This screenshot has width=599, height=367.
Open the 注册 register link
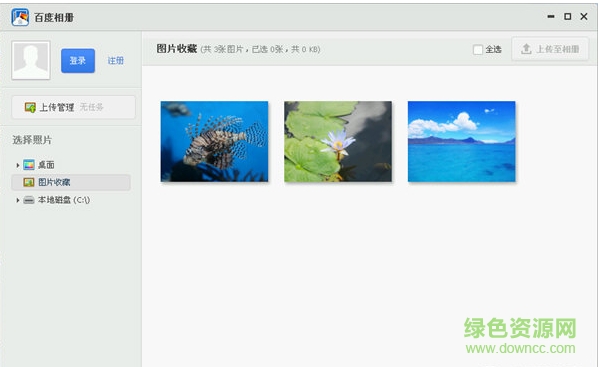point(115,61)
